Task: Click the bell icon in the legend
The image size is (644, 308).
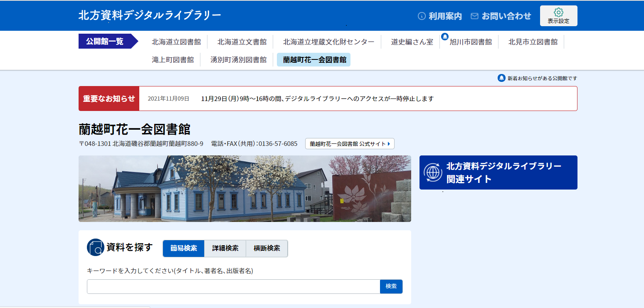Action: coord(501,78)
